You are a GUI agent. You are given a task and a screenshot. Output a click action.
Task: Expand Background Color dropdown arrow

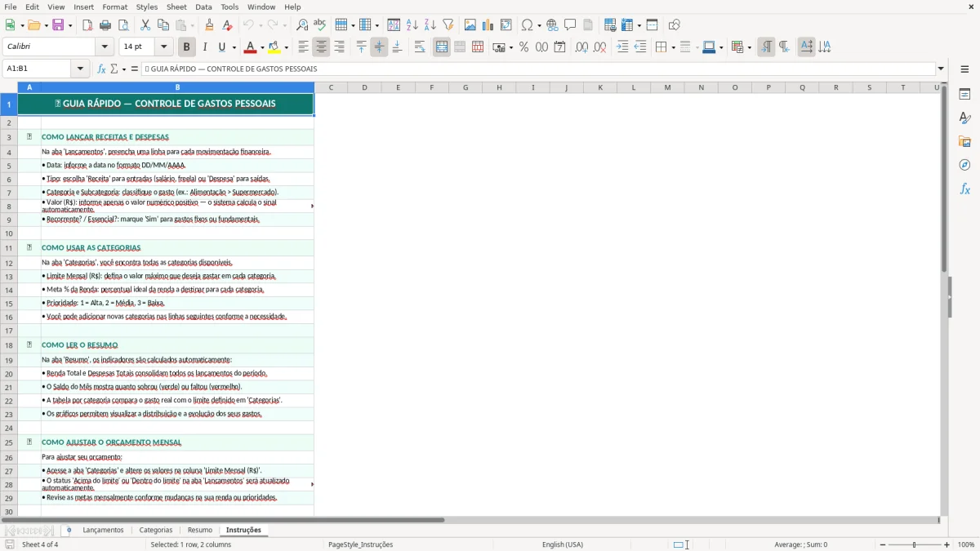287,47
